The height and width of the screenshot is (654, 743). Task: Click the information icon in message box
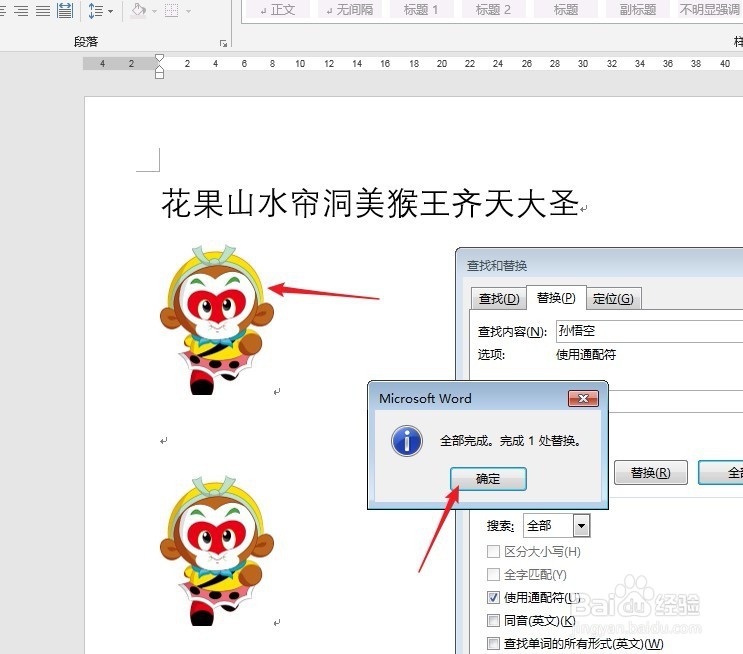407,441
